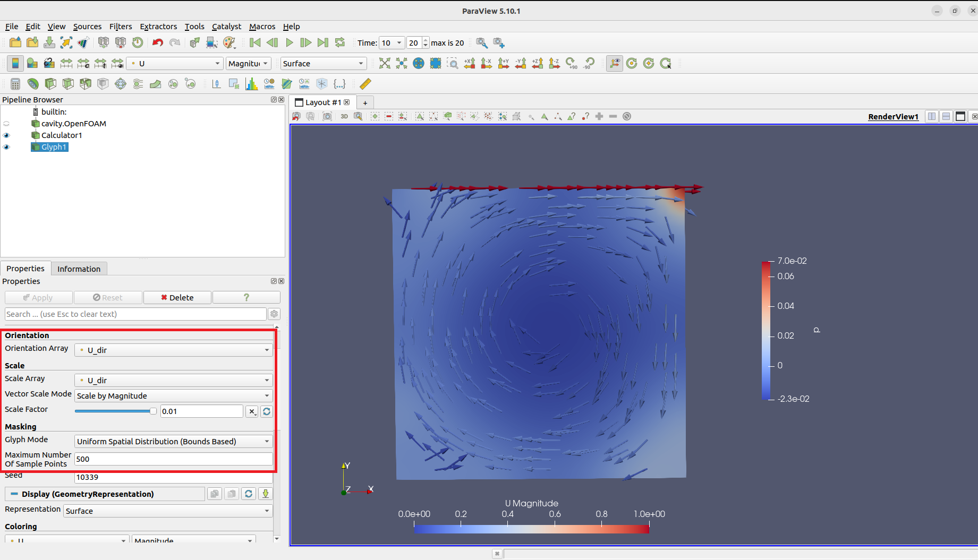This screenshot has height=560, width=978.
Task: Toggle visibility of Calculator1
Action: (x=6, y=135)
